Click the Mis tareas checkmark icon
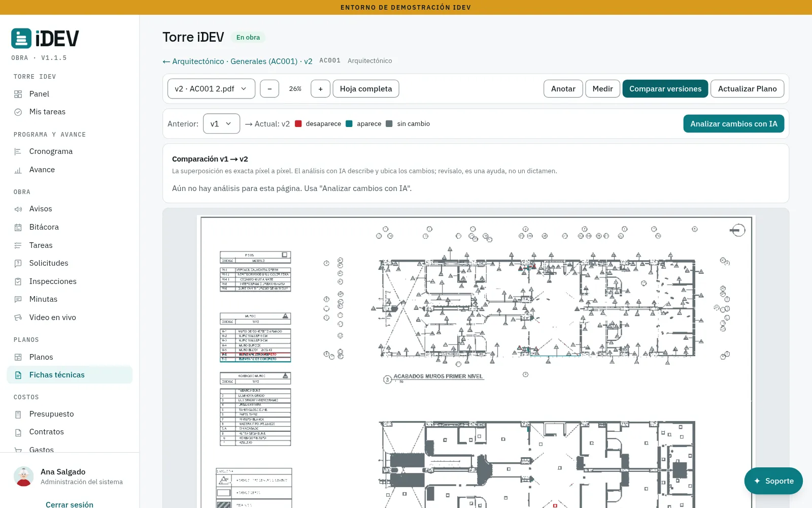 (18, 112)
